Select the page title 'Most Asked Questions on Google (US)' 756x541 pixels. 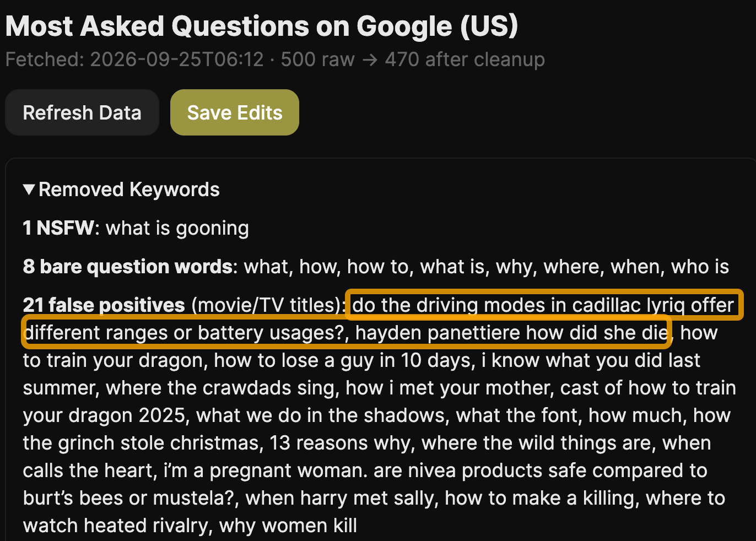coord(262,26)
